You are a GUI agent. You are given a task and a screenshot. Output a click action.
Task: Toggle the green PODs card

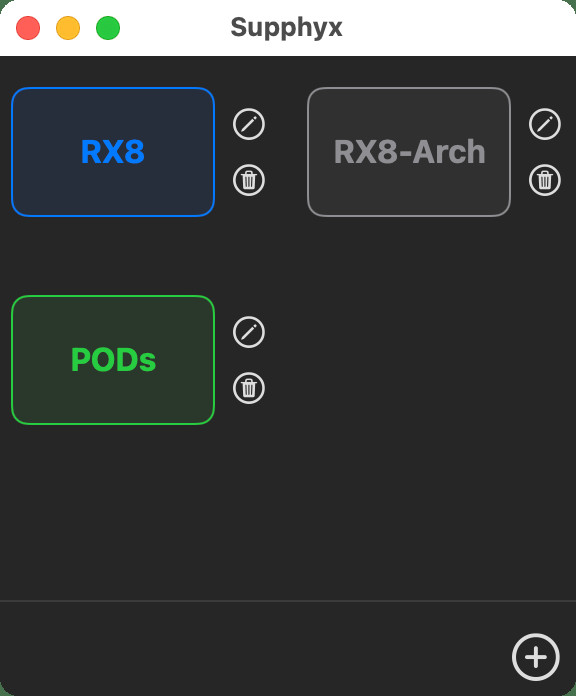click(x=113, y=360)
